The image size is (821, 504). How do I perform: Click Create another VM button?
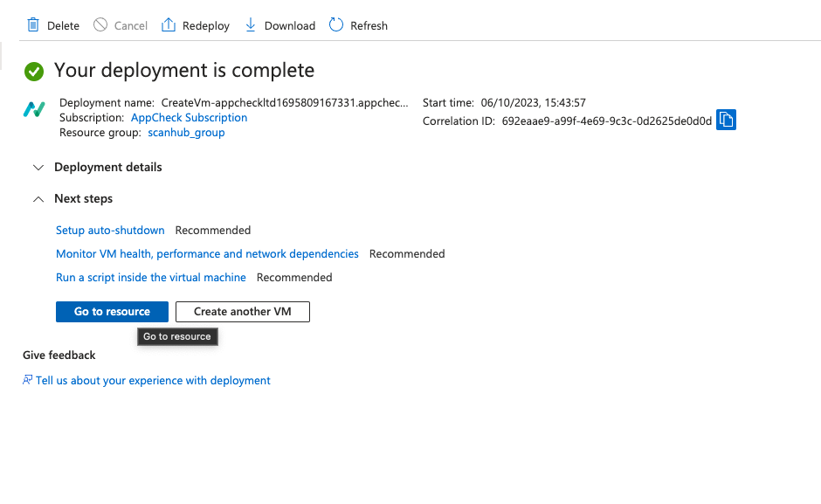242,311
